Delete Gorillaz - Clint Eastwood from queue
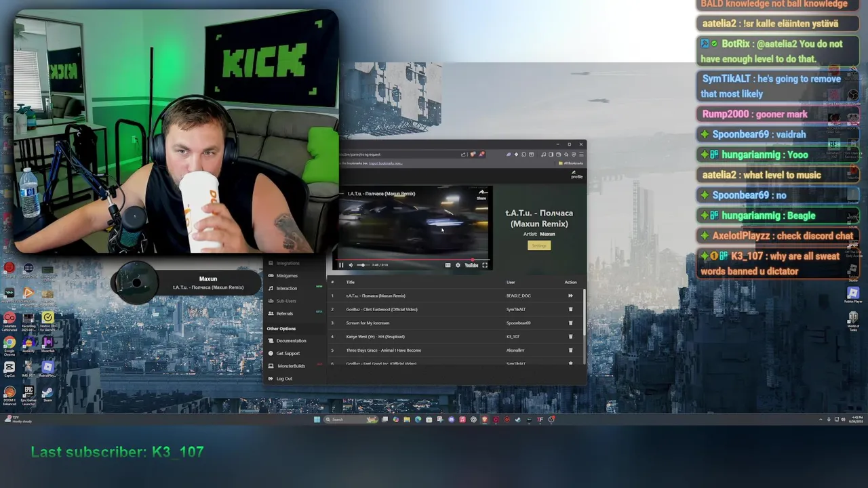 pyautogui.click(x=570, y=309)
